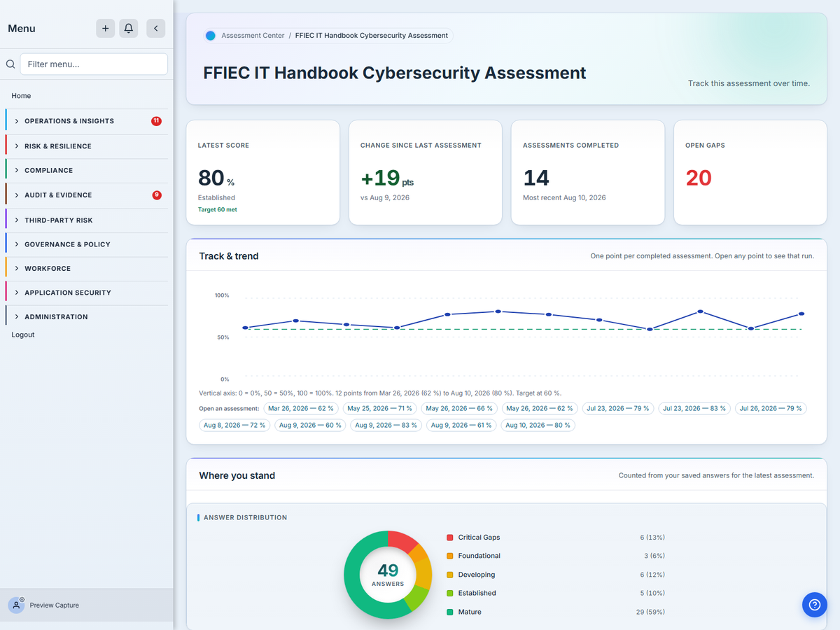Collapse the sidebar menu with the left chevron
This screenshot has width=840, height=630.
pos(155,28)
